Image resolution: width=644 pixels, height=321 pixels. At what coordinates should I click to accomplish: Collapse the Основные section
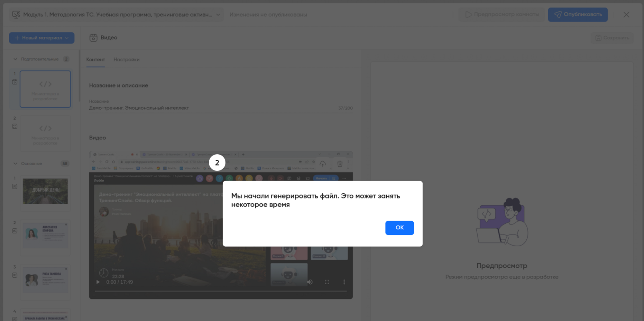click(15, 164)
